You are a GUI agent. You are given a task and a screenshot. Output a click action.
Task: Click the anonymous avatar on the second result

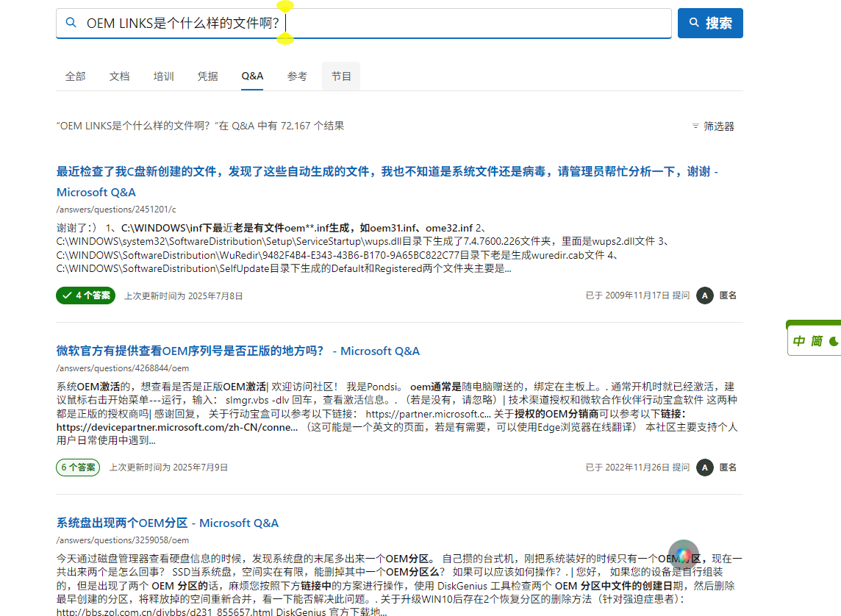pyautogui.click(x=704, y=468)
